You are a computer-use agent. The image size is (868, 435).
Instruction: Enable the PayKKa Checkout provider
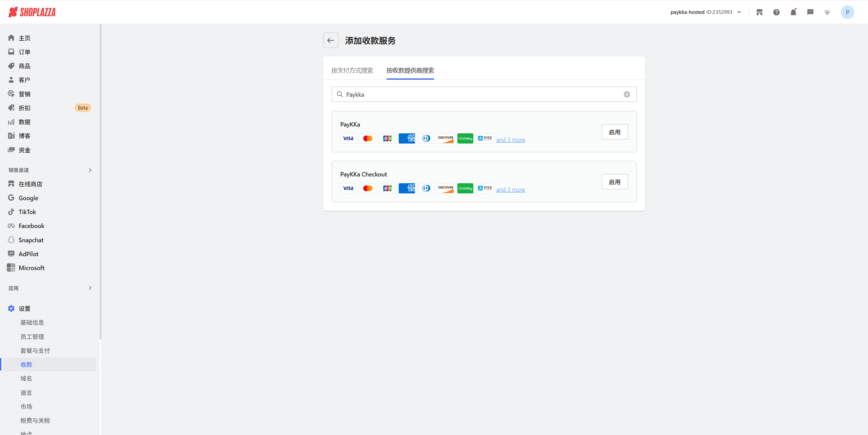point(614,182)
